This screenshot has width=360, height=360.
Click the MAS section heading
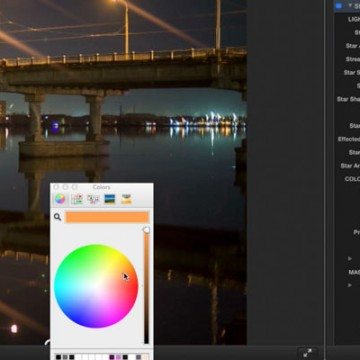click(354, 272)
